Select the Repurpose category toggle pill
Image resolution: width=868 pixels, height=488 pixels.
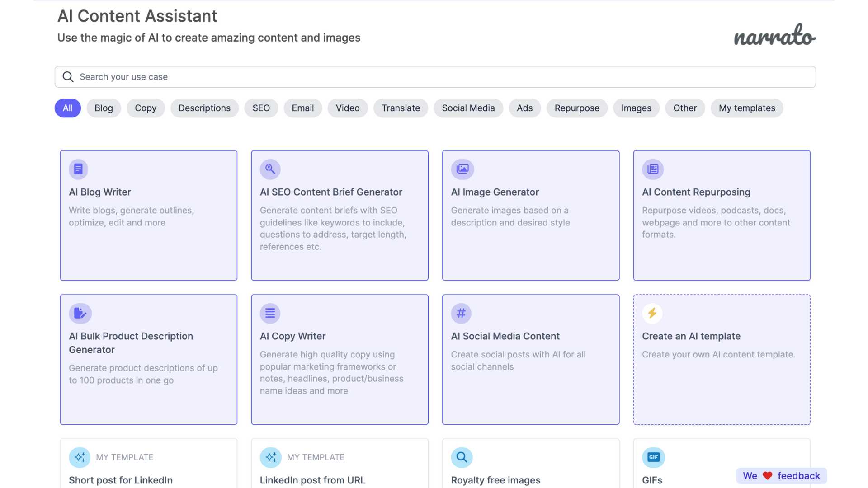[576, 108]
